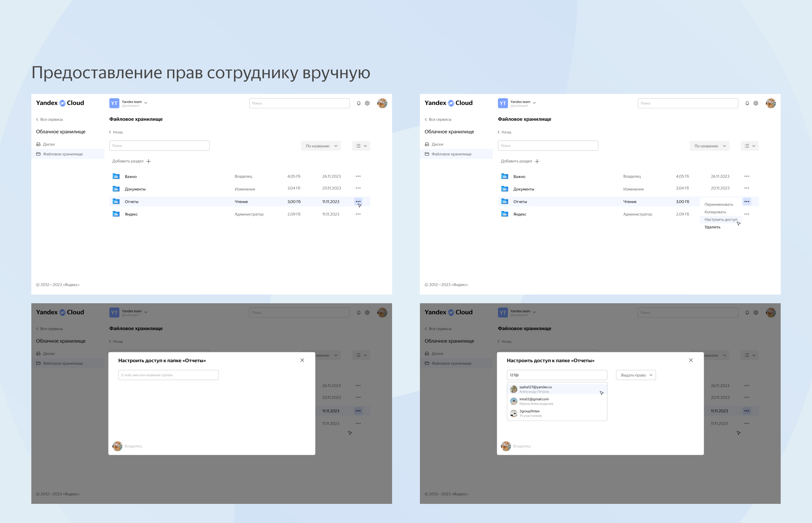
Task: Click the highlighted three-dots button beside the open context menu
Action: pyautogui.click(x=746, y=201)
